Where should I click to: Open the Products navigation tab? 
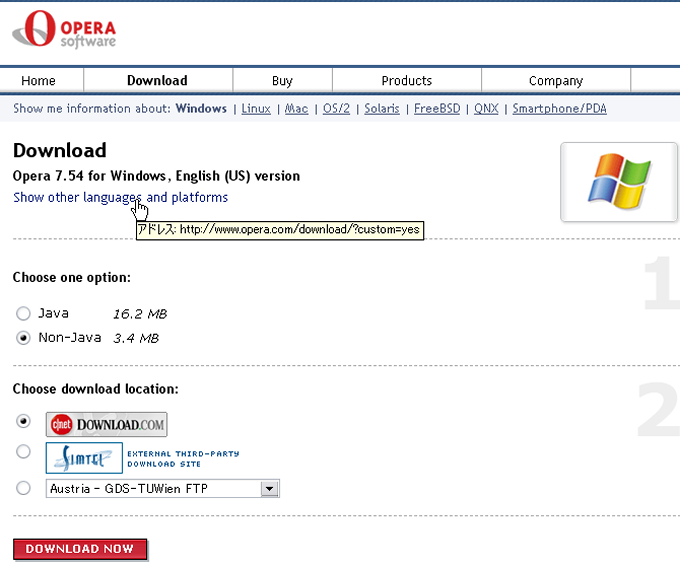coord(406,81)
